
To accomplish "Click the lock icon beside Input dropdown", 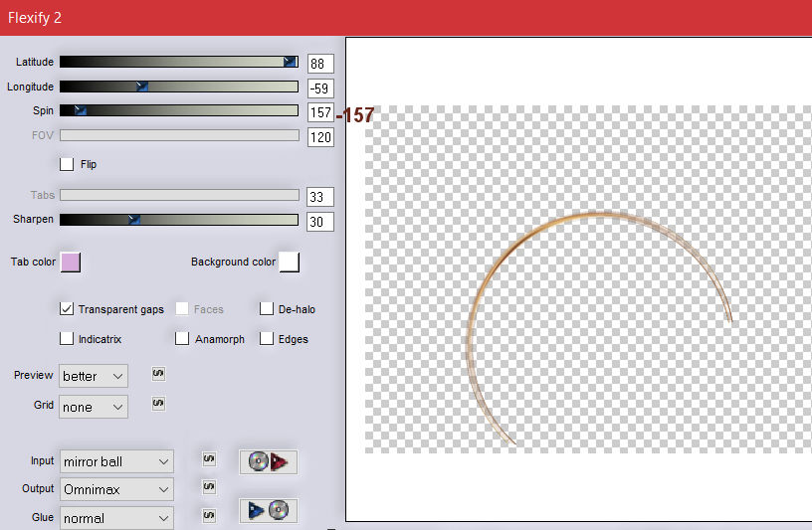I will tap(209, 459).
